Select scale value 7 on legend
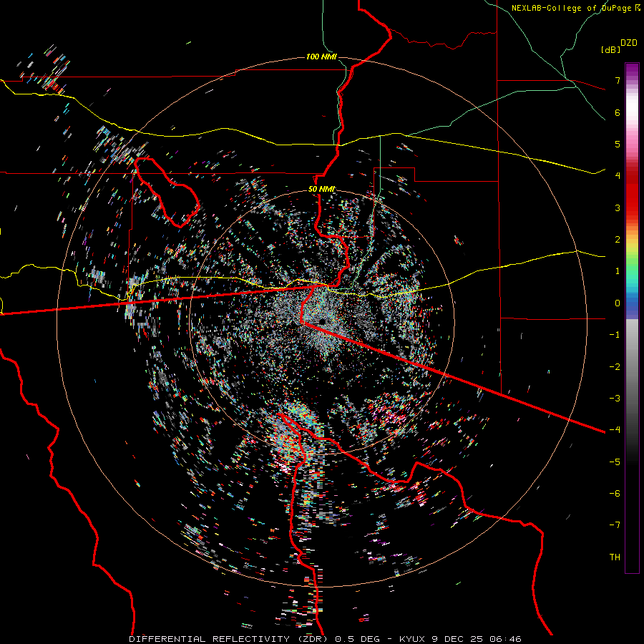Screen dimensions: 644x644 click(618, 80)
